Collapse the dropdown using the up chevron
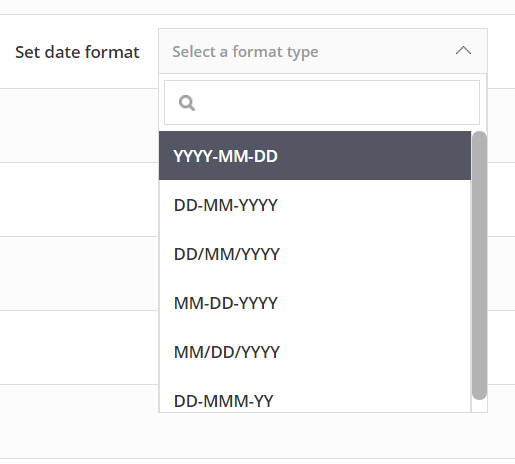Screen dimensions: 515x464 click(x=463, y=51)
